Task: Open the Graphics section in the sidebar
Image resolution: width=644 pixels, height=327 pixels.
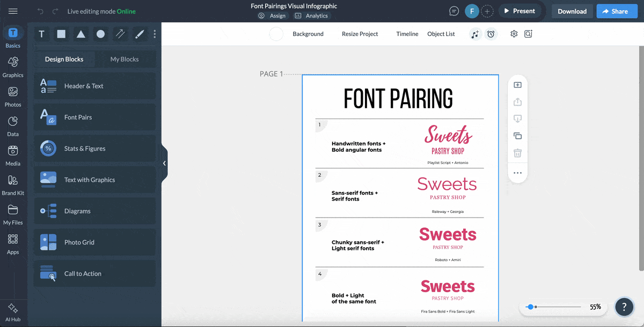Action: (x=13, y=66)
